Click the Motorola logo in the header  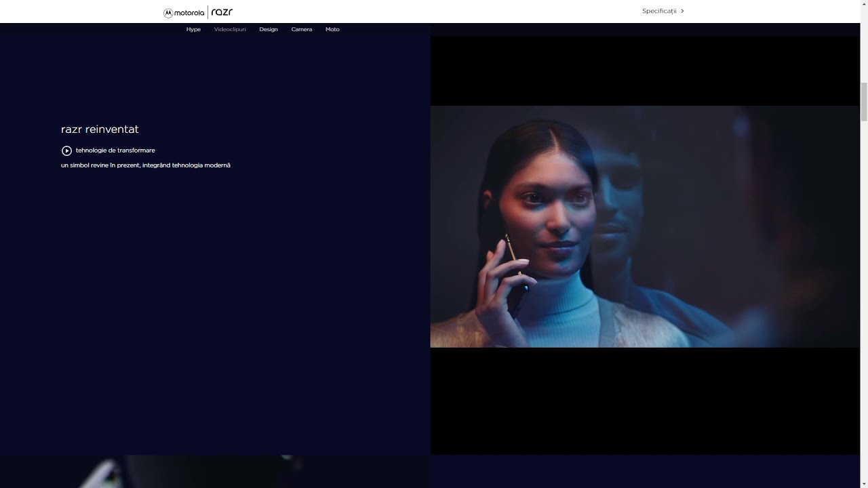tap(184, 12)
